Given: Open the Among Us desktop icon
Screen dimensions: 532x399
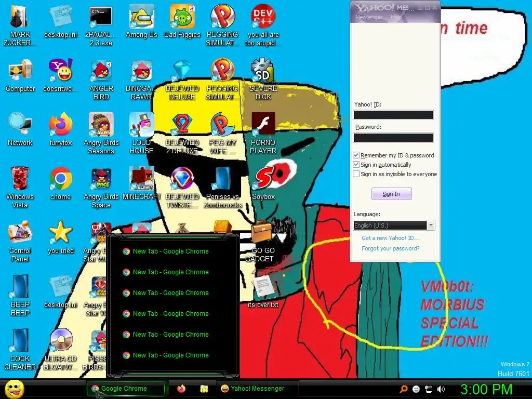Looking at the screenshot, I should (x=141, y=22).
